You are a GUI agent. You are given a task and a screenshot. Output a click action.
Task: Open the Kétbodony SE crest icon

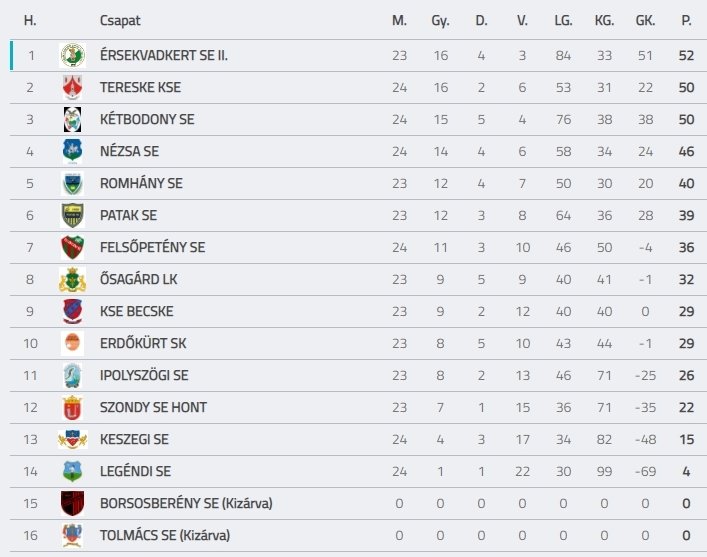[73, 120]
